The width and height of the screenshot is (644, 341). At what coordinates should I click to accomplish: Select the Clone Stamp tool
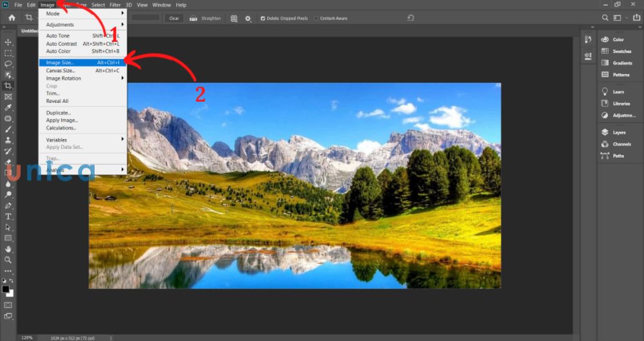pyautogui.click(x=8, y=140)
